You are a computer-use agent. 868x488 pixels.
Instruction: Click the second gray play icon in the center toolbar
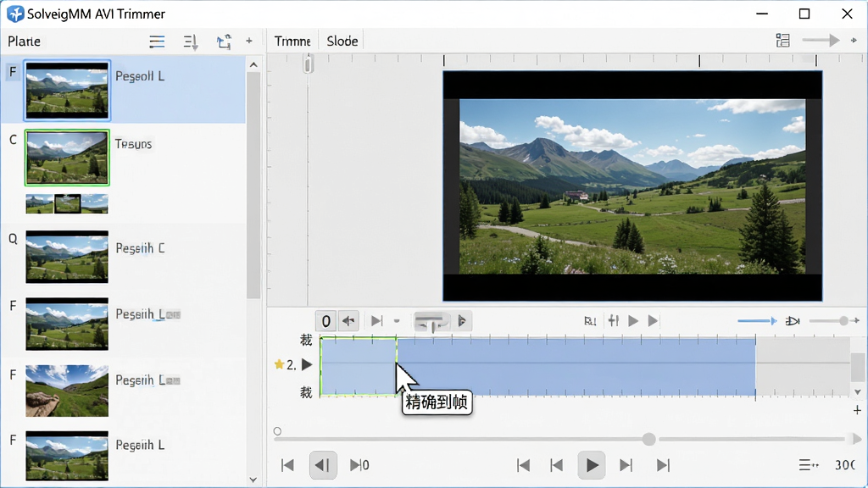[x=654, y=321]
